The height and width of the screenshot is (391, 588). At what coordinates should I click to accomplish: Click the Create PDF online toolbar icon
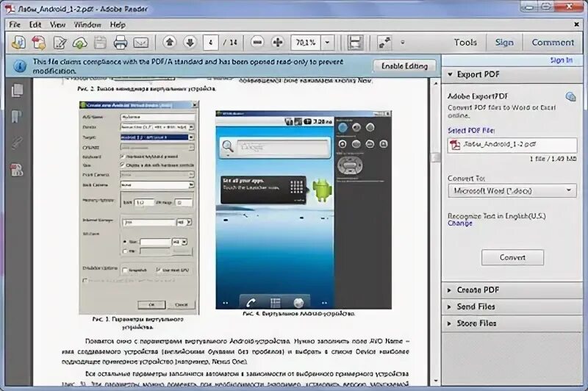pos(39,43)
